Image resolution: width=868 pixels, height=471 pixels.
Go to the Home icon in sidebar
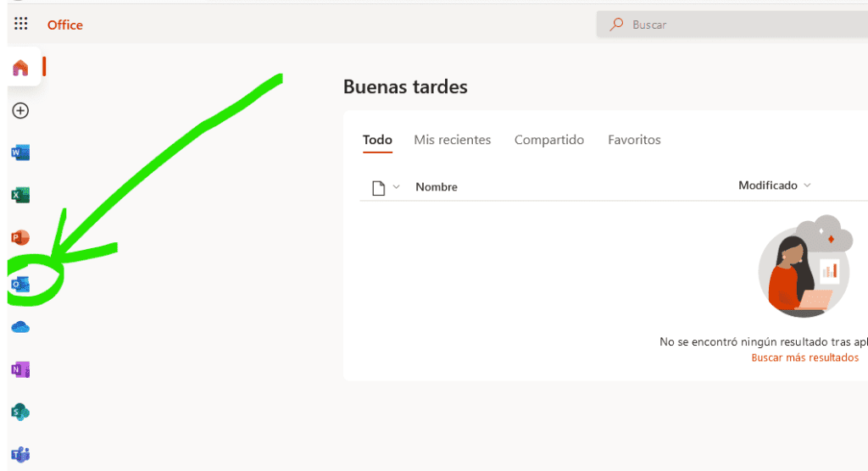pyautogui.click(x=20, y=68)
